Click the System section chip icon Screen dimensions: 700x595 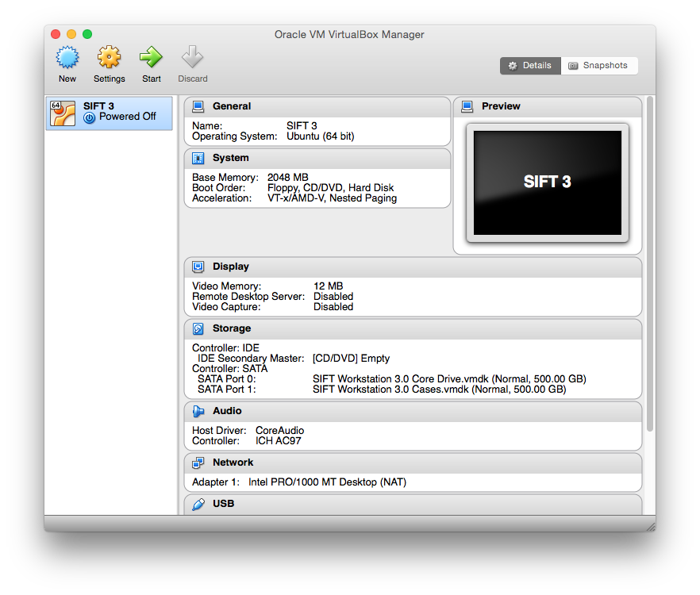click(x=198, y=159)
